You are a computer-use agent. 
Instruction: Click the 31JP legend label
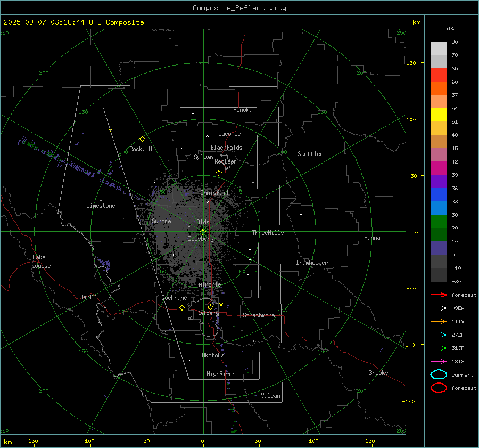[x=458, y=348]
